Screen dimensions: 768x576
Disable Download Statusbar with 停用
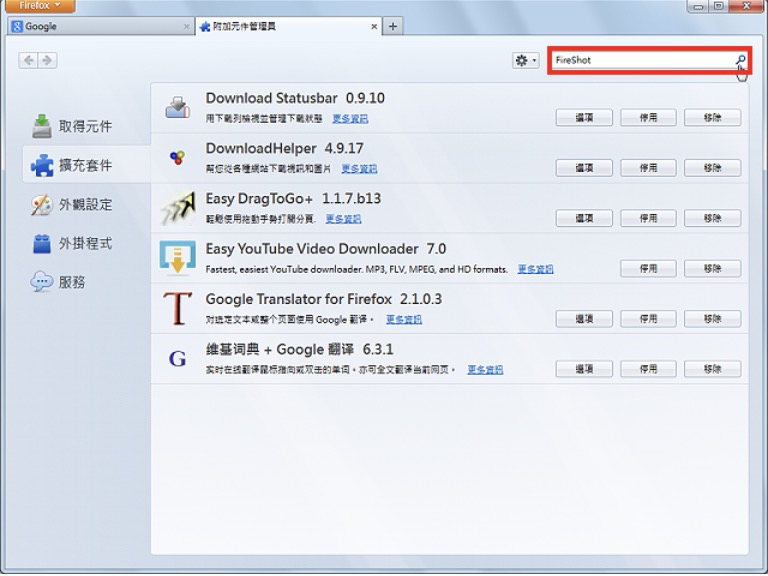(648, 118)
